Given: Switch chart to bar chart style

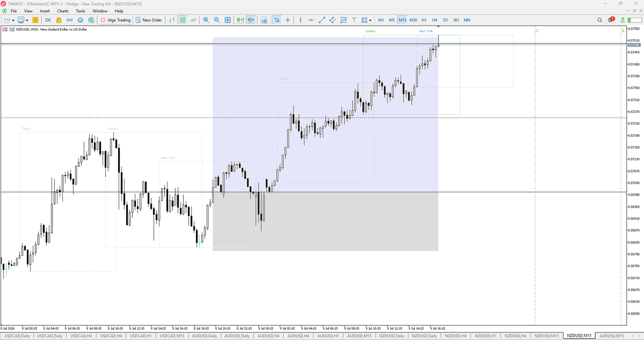Looking at the screenshot, I should (172, 20).
